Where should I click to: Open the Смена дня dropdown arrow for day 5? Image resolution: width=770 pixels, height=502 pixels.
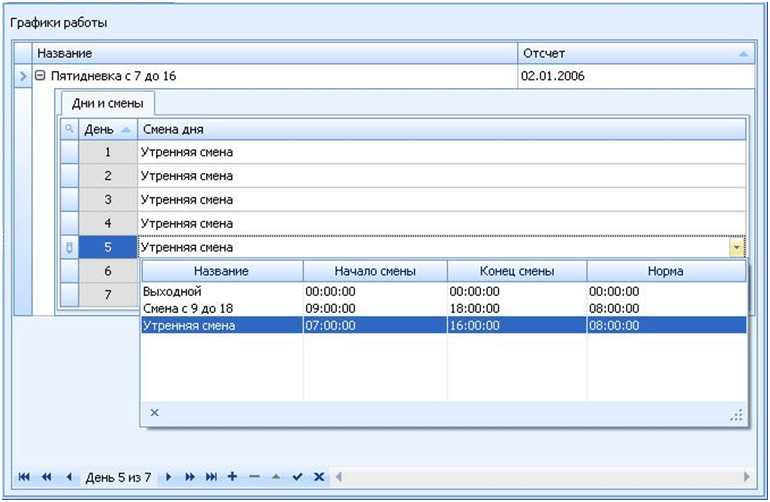pos(737,247)
